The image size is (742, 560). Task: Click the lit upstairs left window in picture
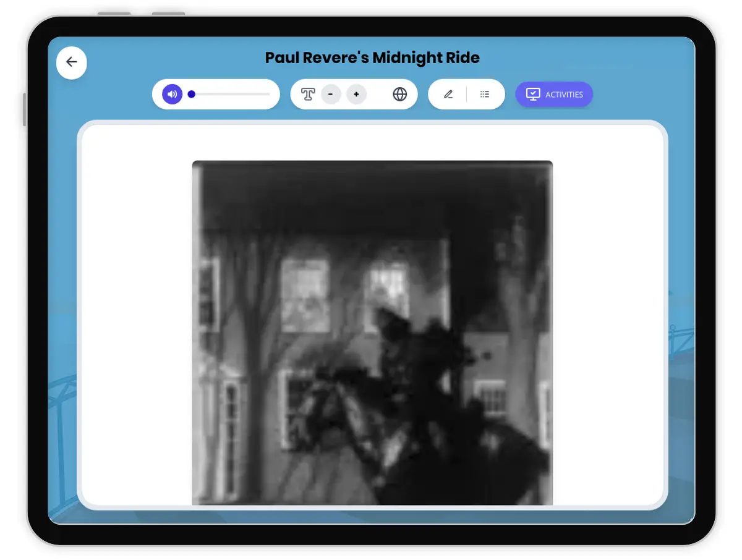(x=304, y=294)
